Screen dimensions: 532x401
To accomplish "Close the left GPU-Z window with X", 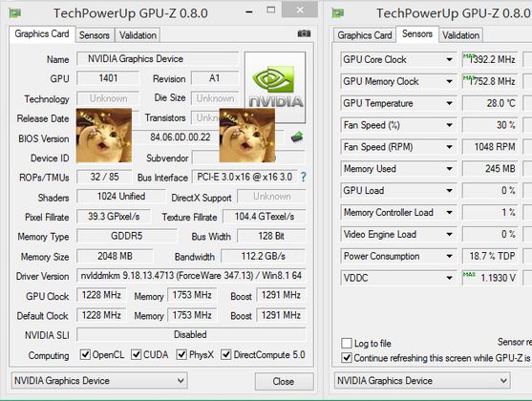I will point(300,10).
